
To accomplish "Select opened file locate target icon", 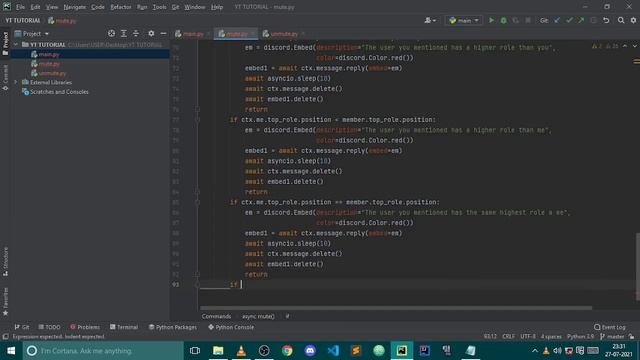I will pyautogui.click(x=111, y=33).
